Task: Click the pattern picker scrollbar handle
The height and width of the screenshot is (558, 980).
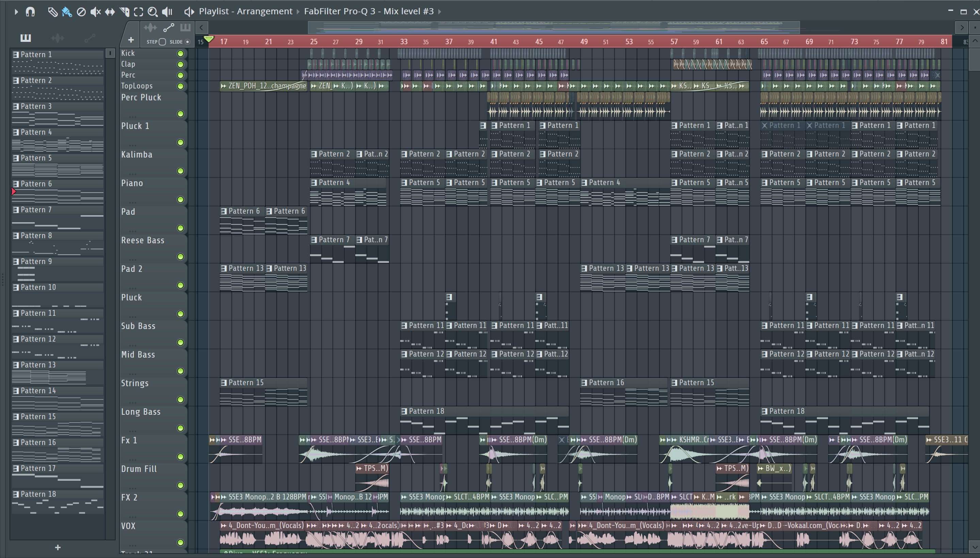Action: 110,53
